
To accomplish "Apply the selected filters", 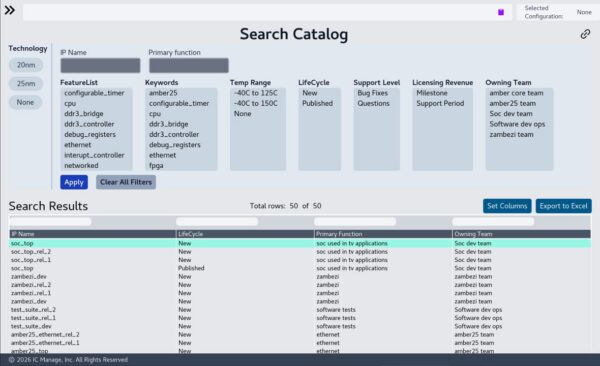I will tap(74, 182).
